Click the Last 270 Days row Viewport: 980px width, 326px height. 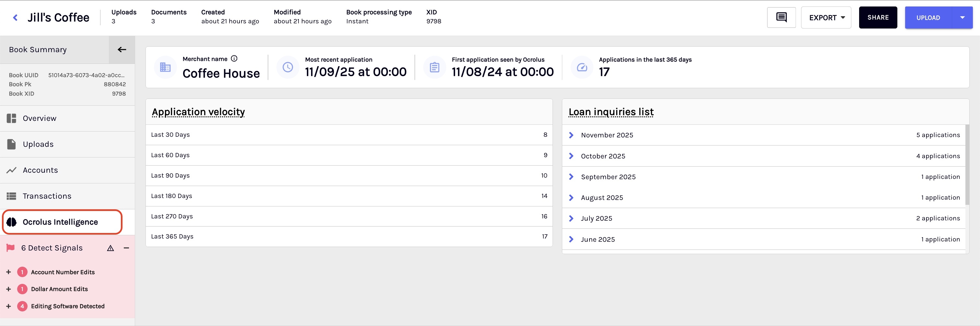349,216
